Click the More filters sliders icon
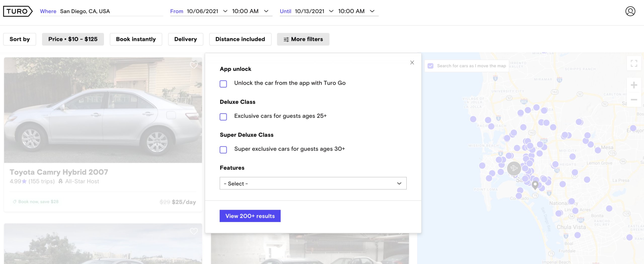 pyautogui.click(x=286, y=39)
